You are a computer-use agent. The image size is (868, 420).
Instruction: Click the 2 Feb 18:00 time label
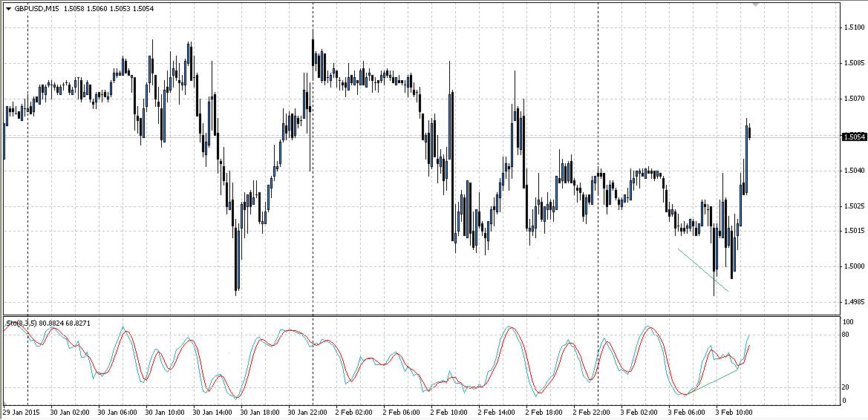coord(545,413)
